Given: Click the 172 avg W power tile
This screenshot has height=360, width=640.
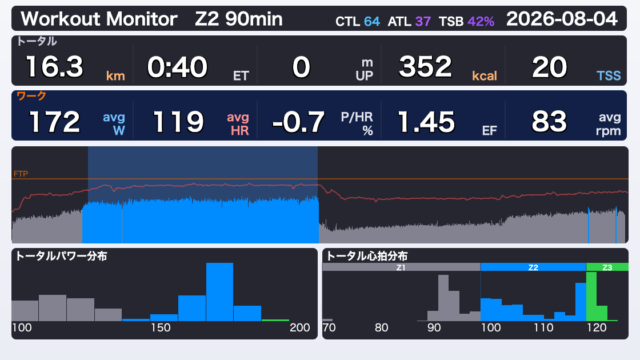Looking at the screenshot, I should pyautogui.click(x=73, y=122).
